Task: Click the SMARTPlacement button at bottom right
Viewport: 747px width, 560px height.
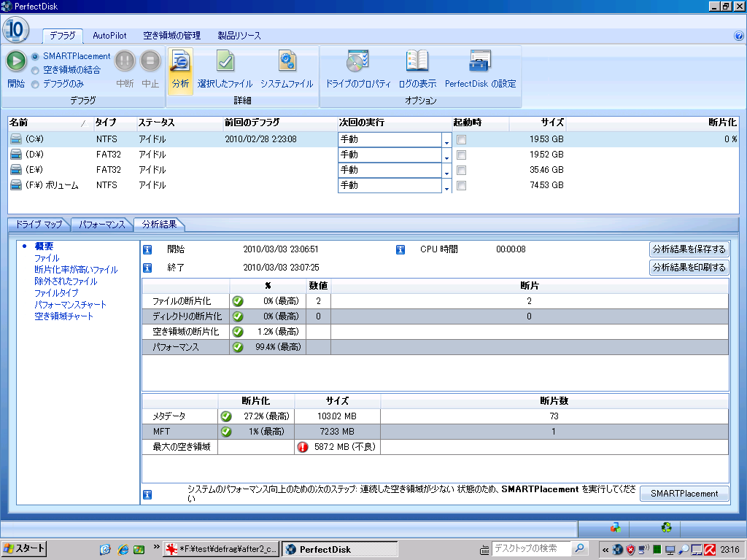Action: point(684,494)
